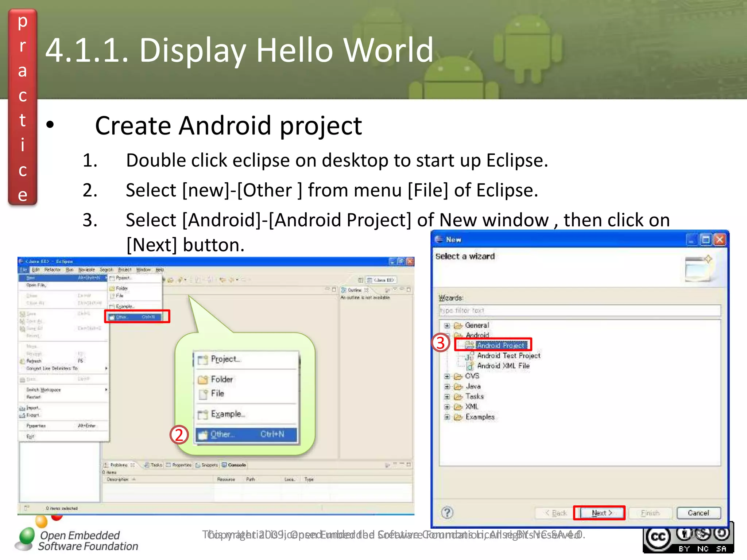Choose Open File... from the File menu
The image size is (747, 560).
(63, 285)
